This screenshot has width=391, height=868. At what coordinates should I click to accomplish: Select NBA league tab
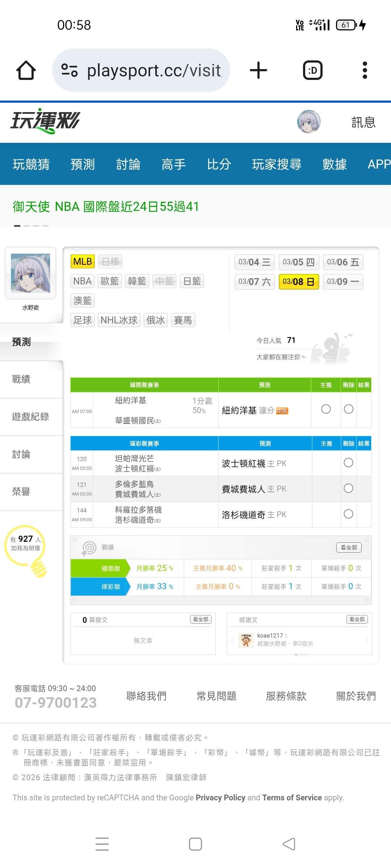click(82, 281)
